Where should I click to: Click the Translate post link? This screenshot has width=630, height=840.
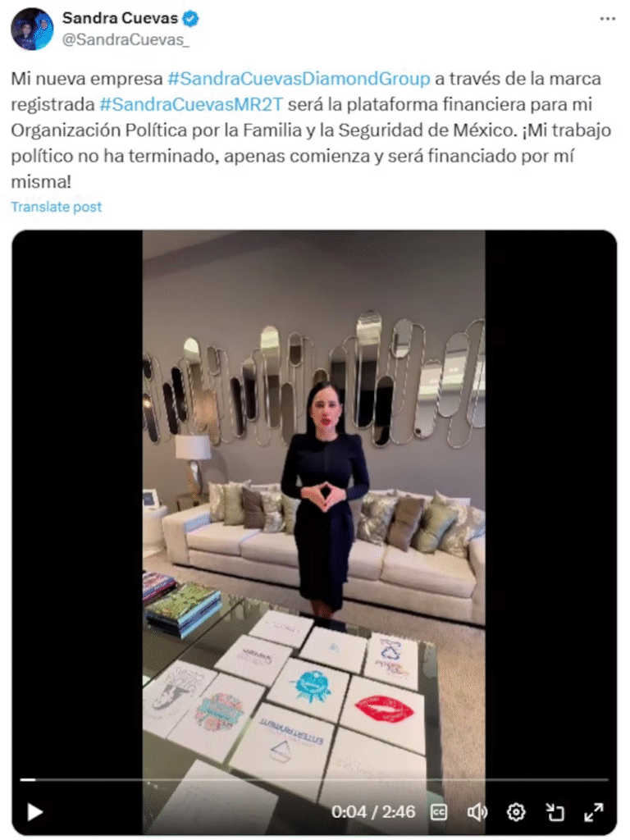click(57, 207)
